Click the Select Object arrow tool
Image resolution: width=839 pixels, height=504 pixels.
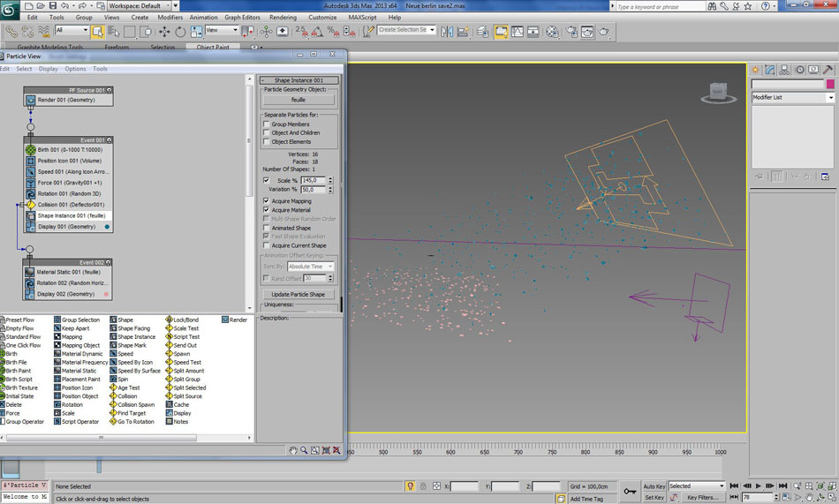pyautogui.click(x=97, y=32)
